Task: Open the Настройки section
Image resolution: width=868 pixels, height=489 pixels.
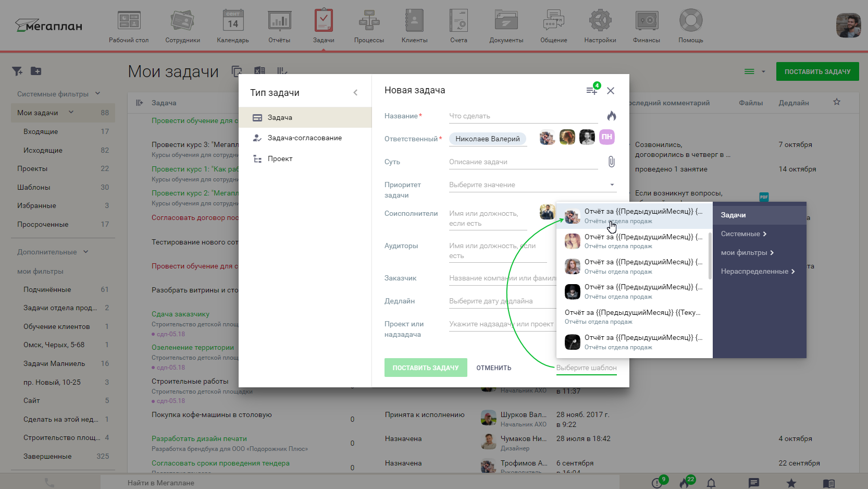Action: 600,26
